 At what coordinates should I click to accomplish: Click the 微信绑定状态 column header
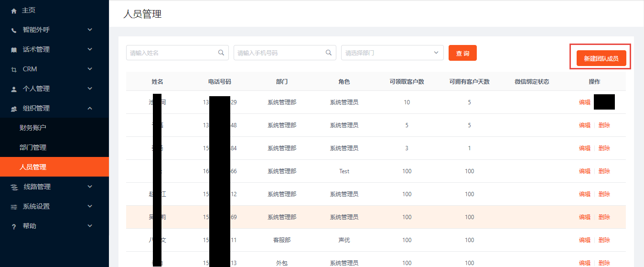tap(532, 82)
